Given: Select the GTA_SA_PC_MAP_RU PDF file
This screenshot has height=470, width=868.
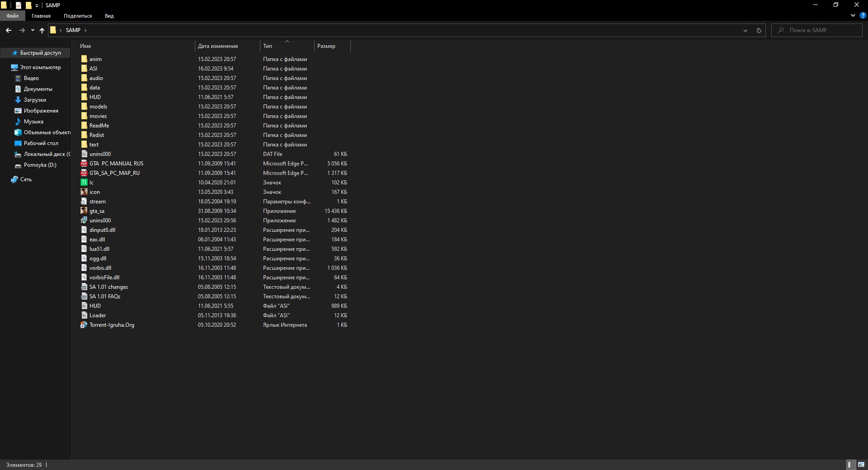Looking at the screenshot, I should click(114, 173).
